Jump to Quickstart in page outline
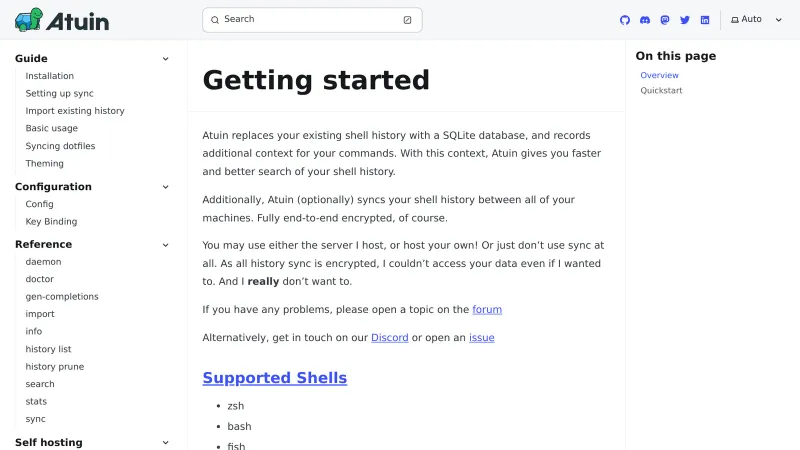 tap(661, 91)
